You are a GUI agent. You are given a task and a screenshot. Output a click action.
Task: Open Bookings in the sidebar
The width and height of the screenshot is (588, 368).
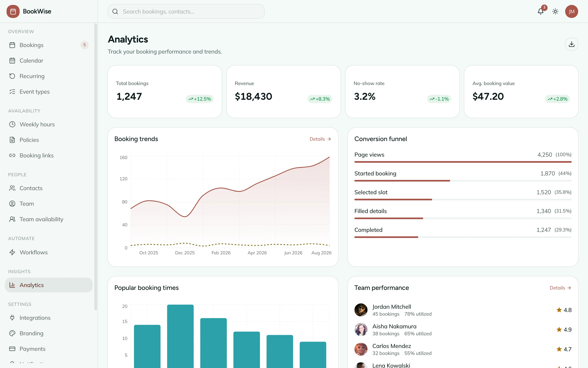(x=49, y=45)
